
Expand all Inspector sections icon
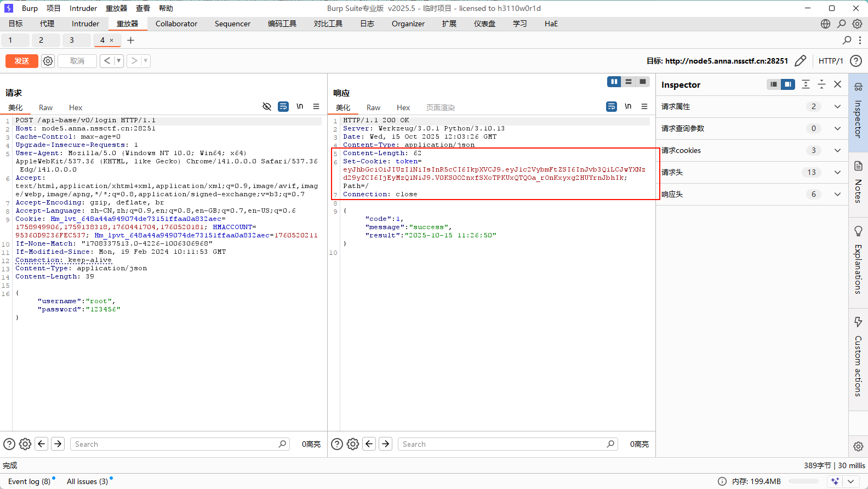[806, 84]
